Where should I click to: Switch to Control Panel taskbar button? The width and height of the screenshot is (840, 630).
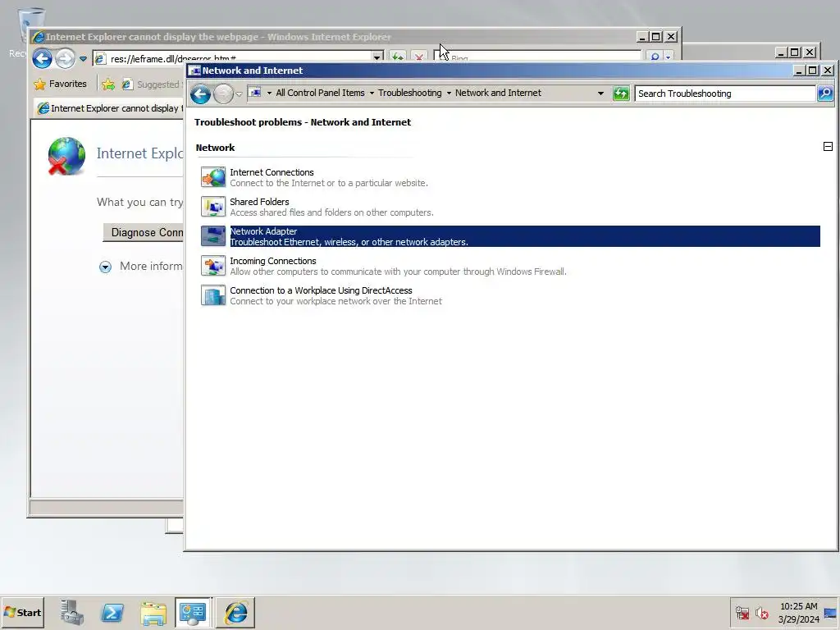(194, 612)
